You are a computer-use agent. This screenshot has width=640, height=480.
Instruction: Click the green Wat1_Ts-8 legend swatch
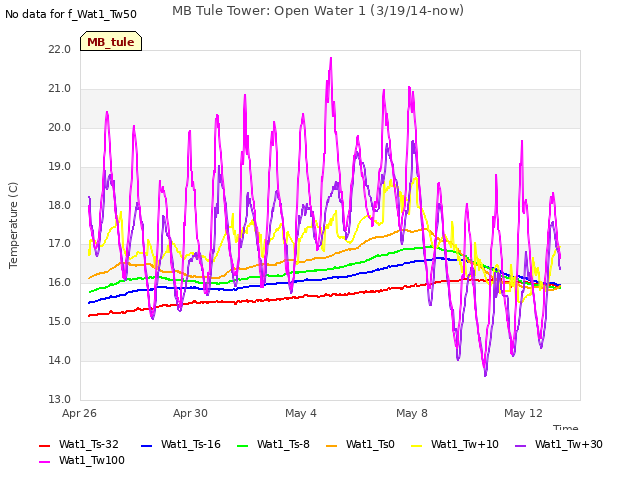pos(242,445)
